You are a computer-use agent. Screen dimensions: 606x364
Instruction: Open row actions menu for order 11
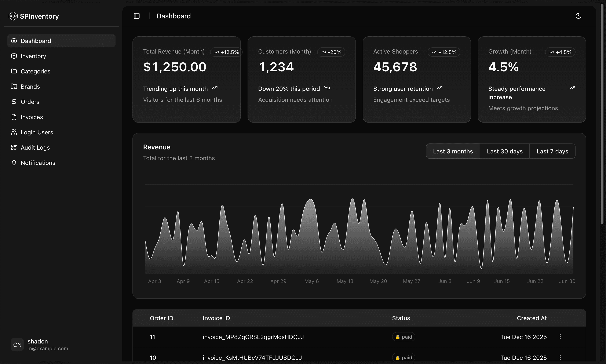(x=560, y=337)
